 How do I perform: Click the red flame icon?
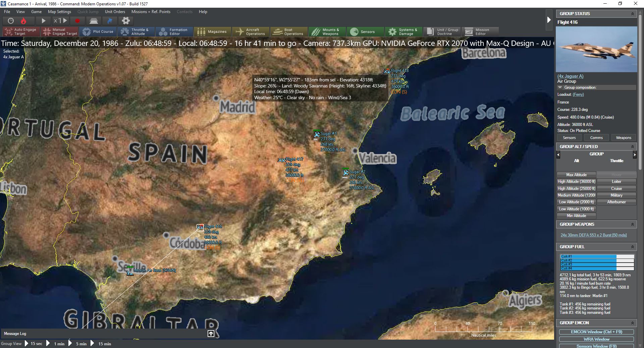click(23, 21)
